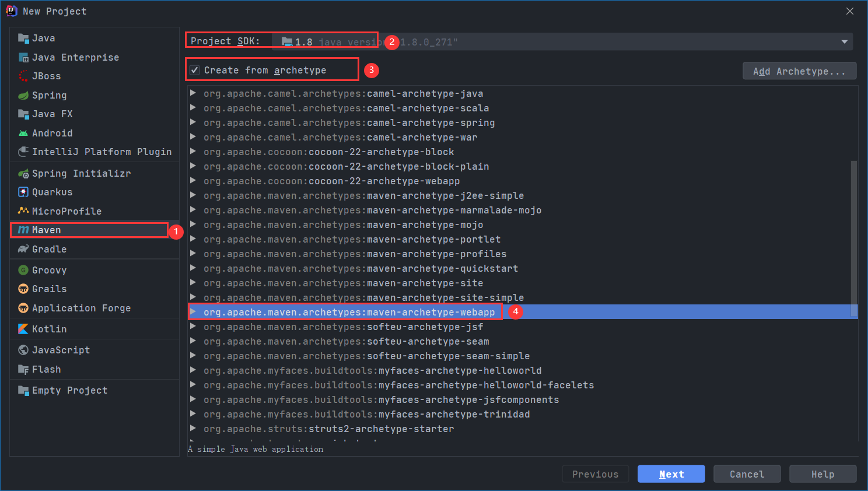Screen dimensions: 868x491
Task: Select maven-archetype-site row
Action: [523, 283]
